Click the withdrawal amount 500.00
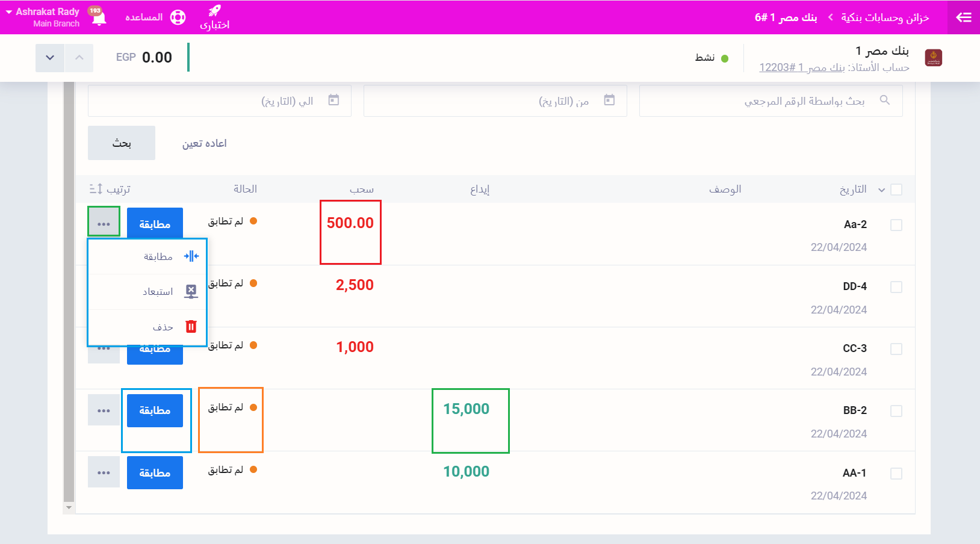This screenshot has width=980, height=544. (350, 223)
